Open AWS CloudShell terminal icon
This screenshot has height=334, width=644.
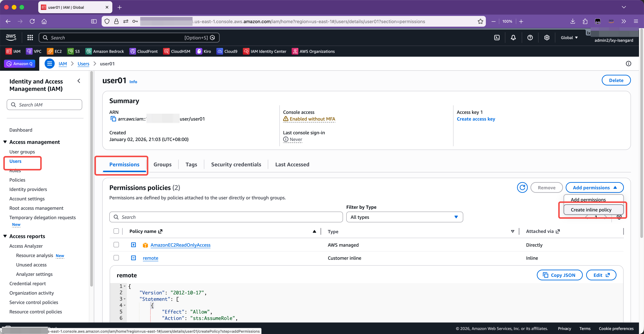tap(497, 38)
